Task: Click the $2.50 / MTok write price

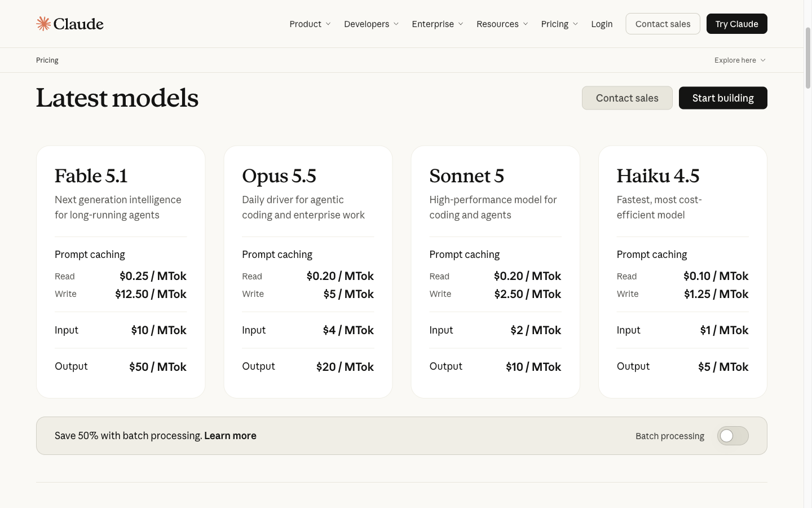Action: tap(528, 294)
